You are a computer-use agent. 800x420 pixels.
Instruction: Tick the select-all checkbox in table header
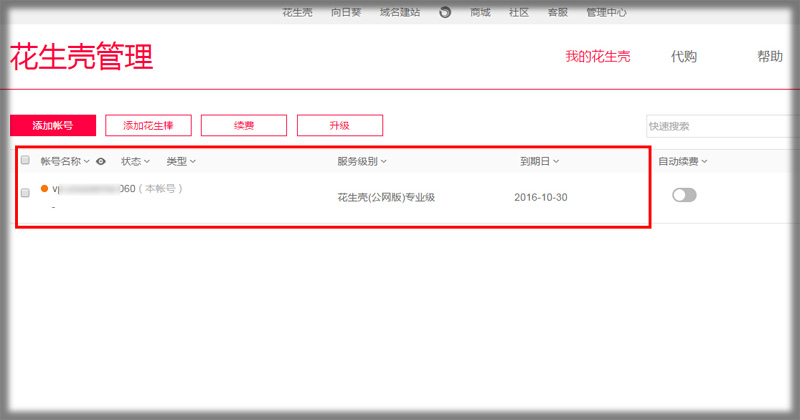(25, 160)
